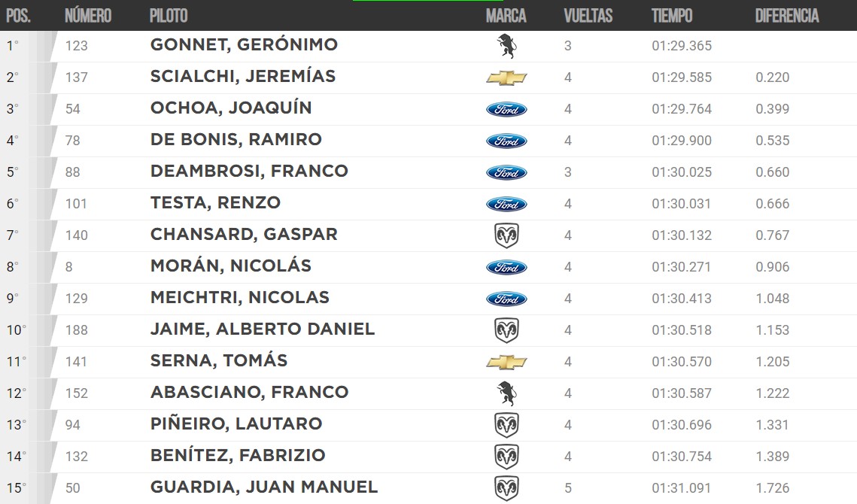
Task: Click the Dodge logo for Jaime, Alberto Daniel
Action: pyautogui.click(x=506, y=330)
